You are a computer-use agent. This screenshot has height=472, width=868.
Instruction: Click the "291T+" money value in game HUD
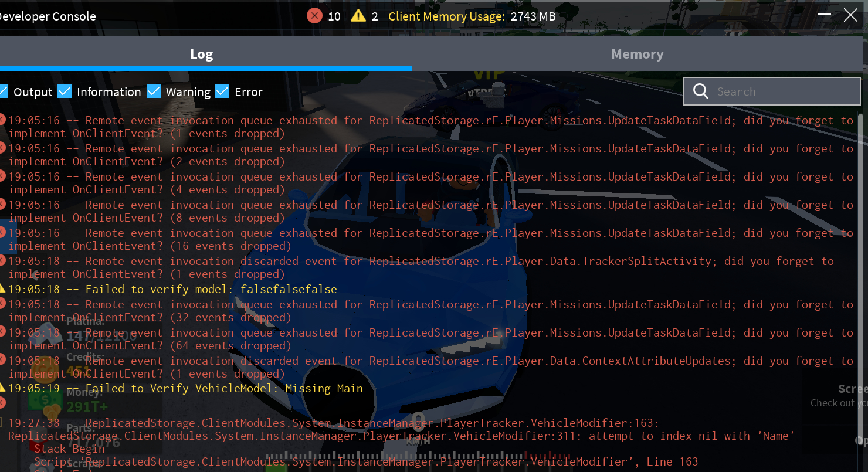click(87, 406)
